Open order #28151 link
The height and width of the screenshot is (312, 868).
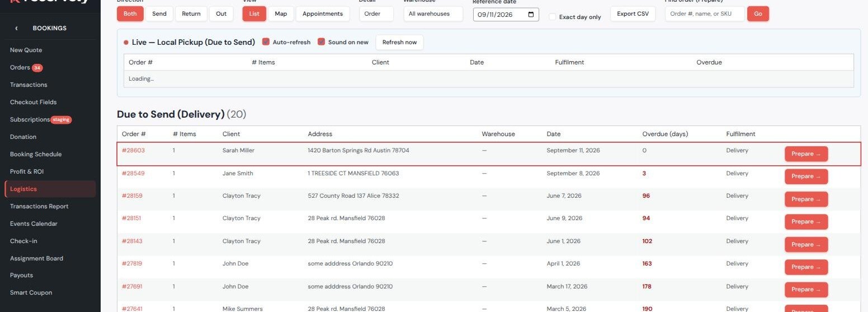click(131, 218)
